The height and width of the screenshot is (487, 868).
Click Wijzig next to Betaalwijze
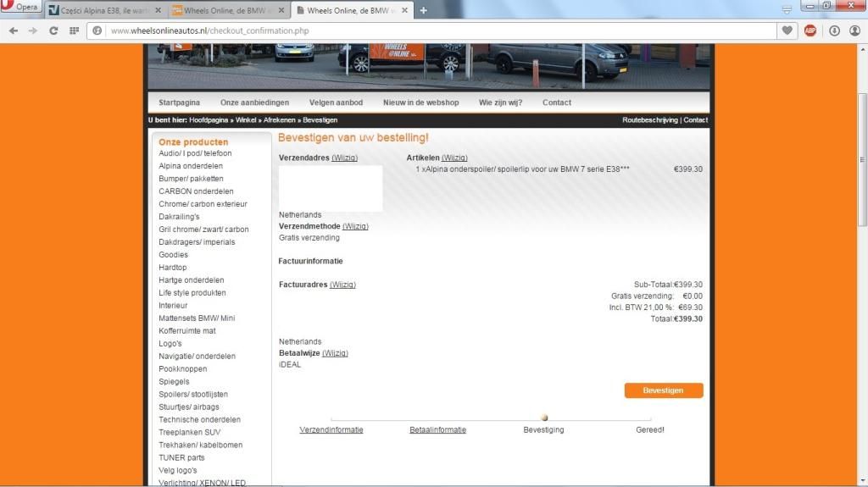335,353
